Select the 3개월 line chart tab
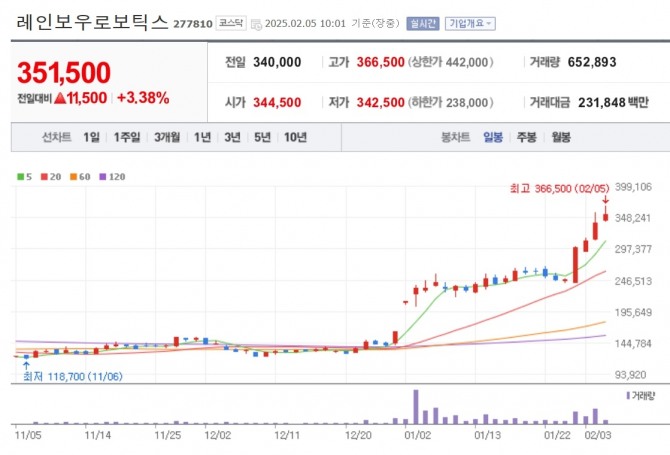 pos(167,137)
